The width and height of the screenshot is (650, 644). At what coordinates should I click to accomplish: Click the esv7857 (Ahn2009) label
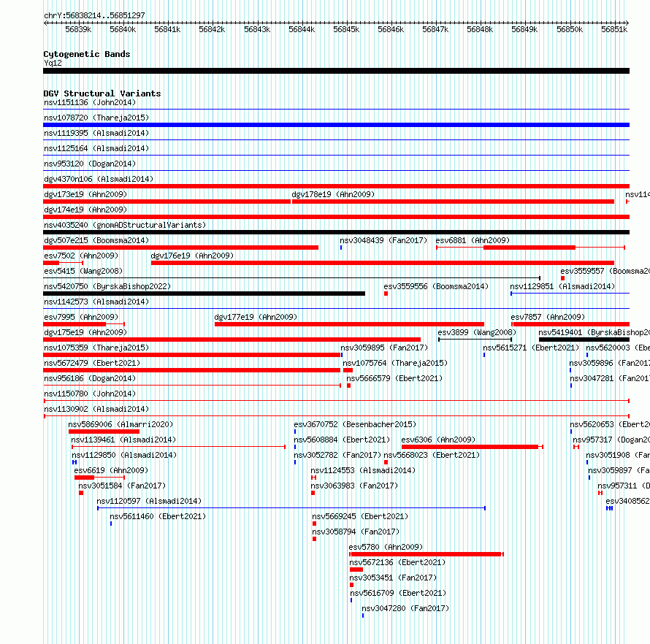pos(548,317)
